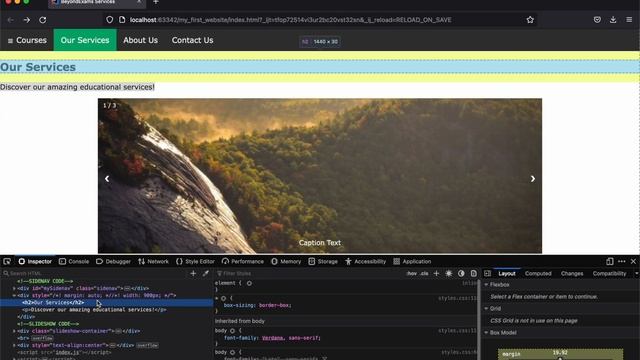Open Firefox application hamburger menu

(x=629, y=20)
